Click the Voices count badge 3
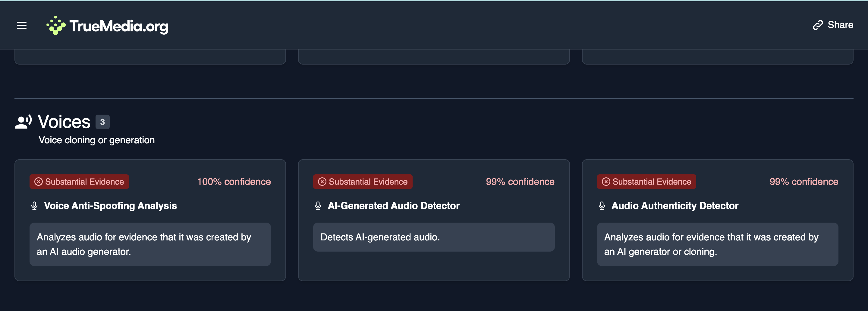 pos(102,122)
